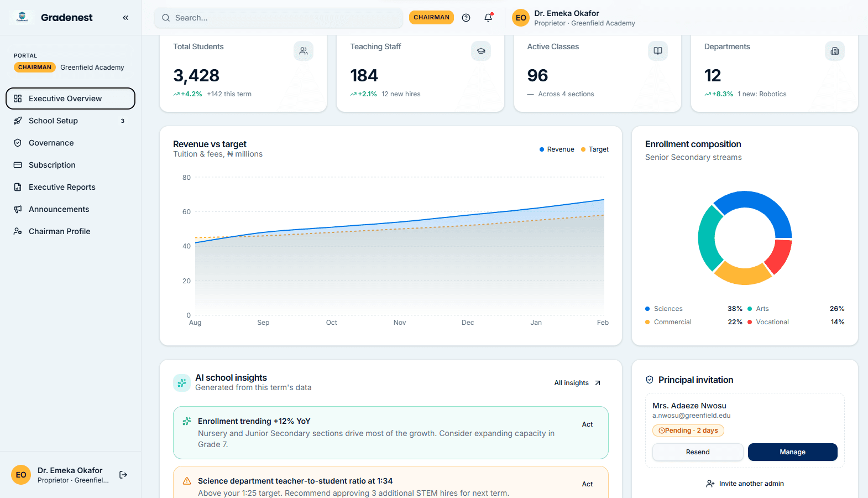
Task: Click the add-user icon beside Invite another admin
Action: coord(710,484)
